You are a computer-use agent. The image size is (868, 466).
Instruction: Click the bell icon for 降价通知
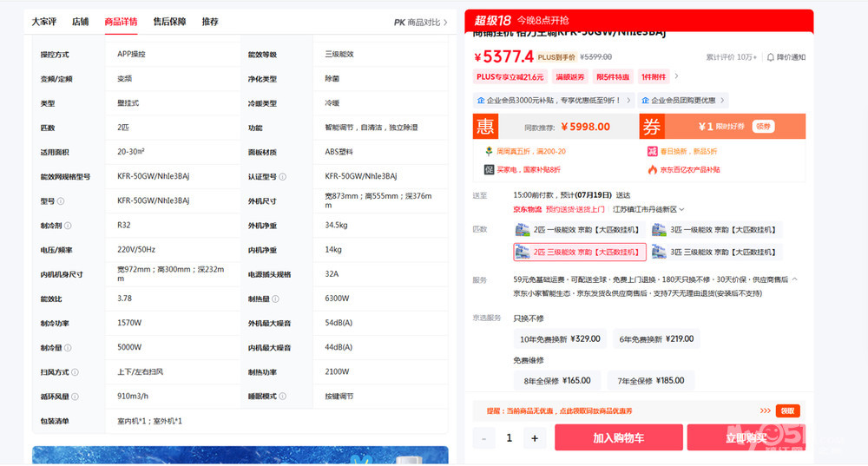click(x=770, y=57)
